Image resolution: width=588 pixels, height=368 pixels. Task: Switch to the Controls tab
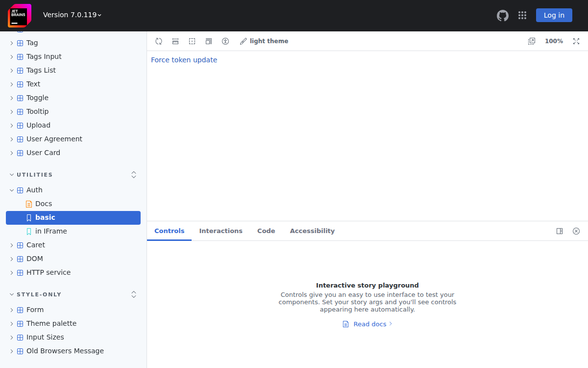point(170,231)
